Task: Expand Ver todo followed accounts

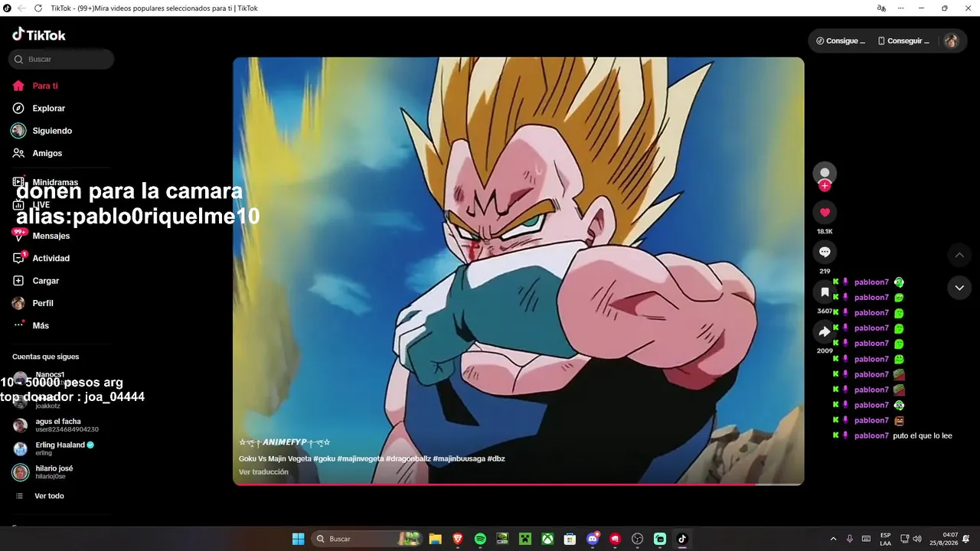Action: [x=38, y=496]
